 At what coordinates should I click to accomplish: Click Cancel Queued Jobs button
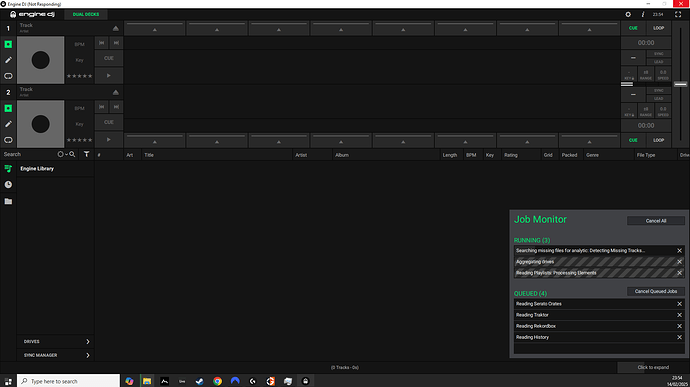pyautogui.click(x=656, y=291)
